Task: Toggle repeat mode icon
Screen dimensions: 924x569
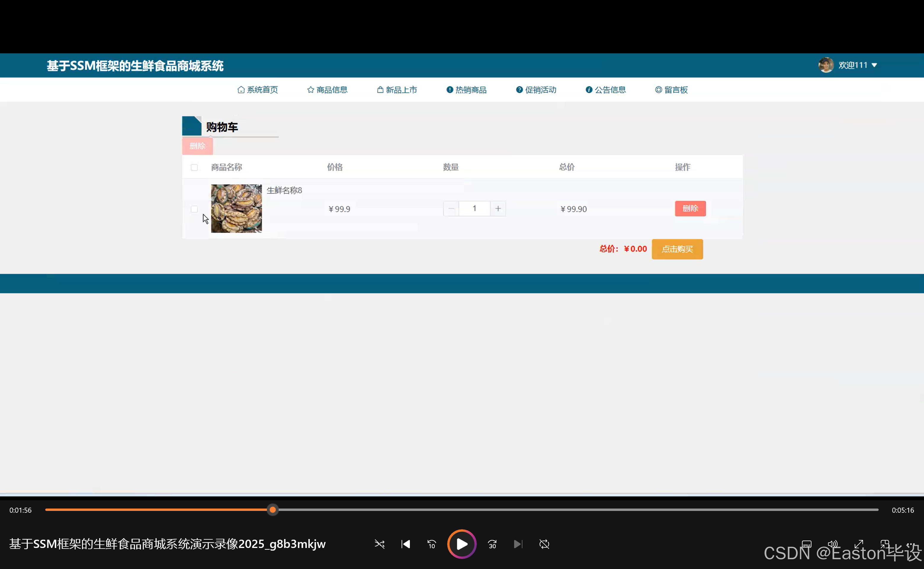Action: 544,544
